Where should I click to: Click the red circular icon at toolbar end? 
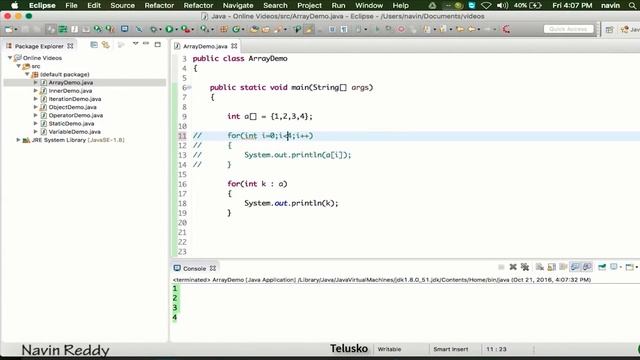[x=506, y=29]
